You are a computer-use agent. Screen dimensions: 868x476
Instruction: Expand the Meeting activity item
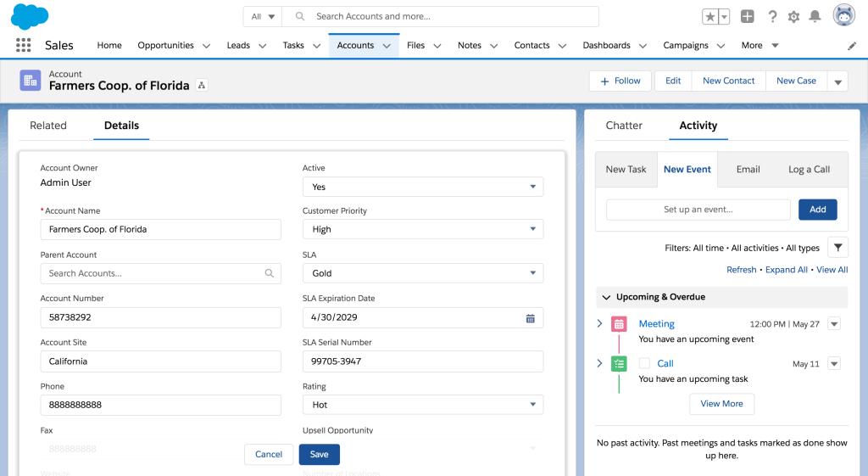tap(600, 324)
